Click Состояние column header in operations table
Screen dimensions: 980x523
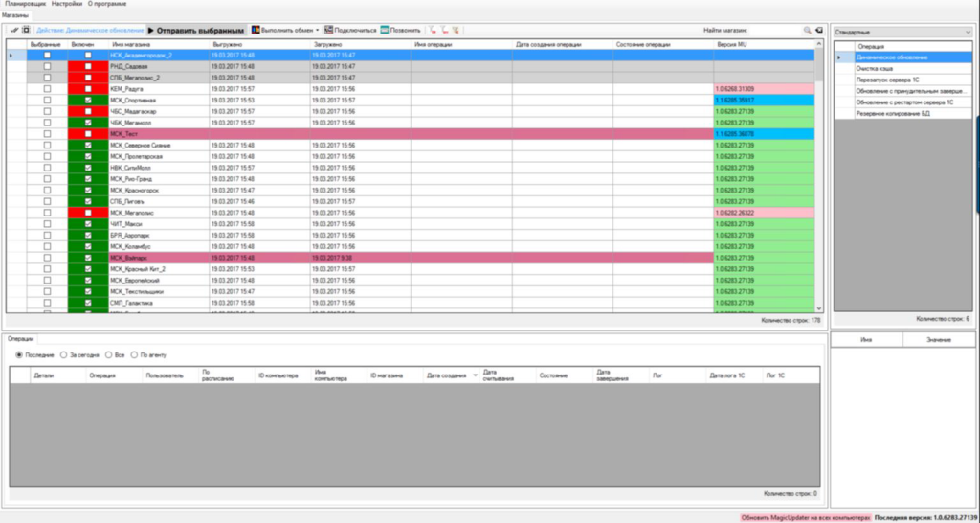[x=563, y=375]
